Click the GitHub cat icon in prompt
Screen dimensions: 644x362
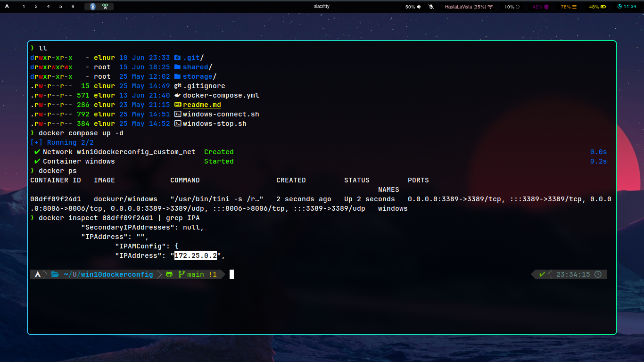pos(169,274)
